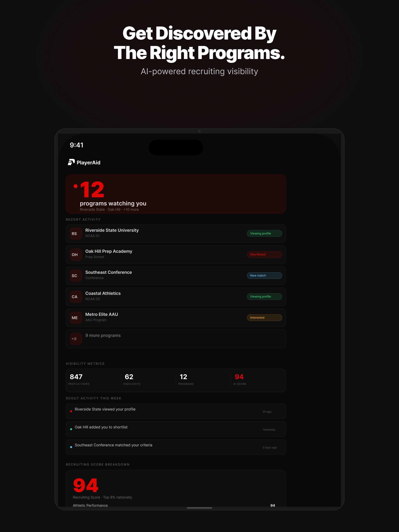The height and width of the screenshot is (532, 399).
Task: Open Coastal Athletics name text
Action: click(103, 293)
